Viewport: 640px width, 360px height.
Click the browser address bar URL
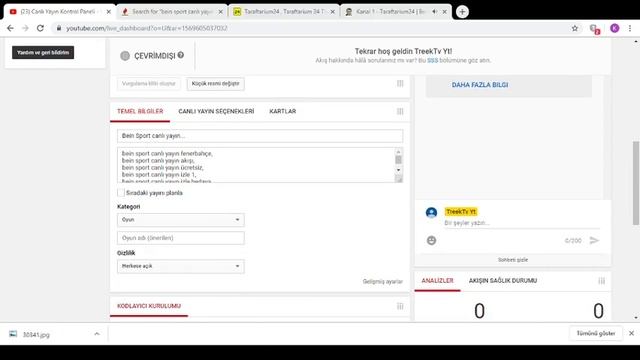click(147, 28)
